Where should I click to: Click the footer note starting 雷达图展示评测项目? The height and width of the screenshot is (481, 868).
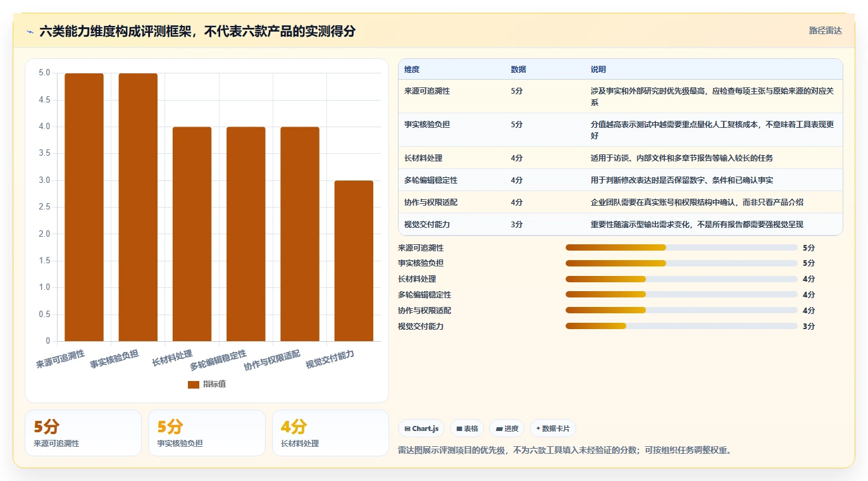pos(565,451)
